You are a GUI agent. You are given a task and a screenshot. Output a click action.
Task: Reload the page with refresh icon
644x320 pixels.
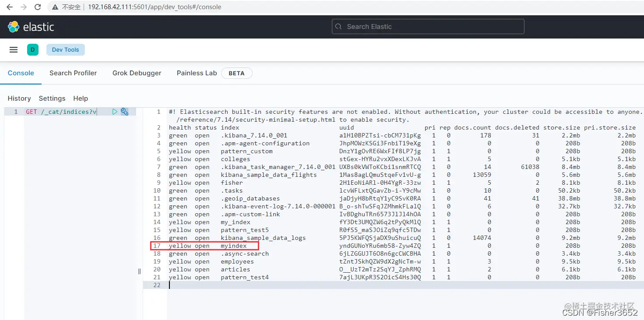[x=38, y=7]
